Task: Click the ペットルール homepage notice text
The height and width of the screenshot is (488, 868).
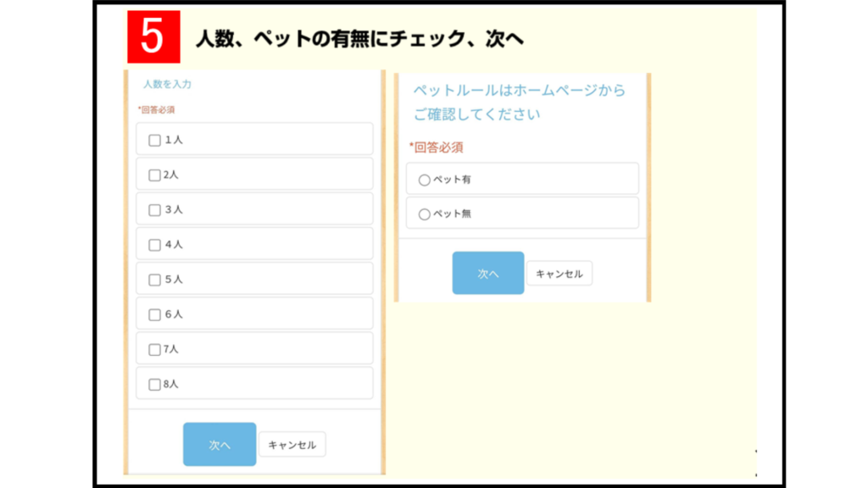Action: pyautogui.click(x=519, y=102)
